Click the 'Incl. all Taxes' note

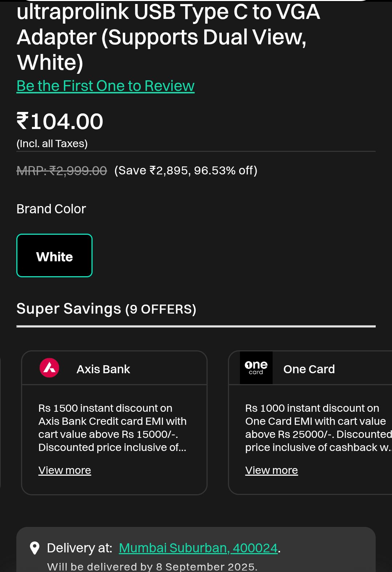click(52, 144)
